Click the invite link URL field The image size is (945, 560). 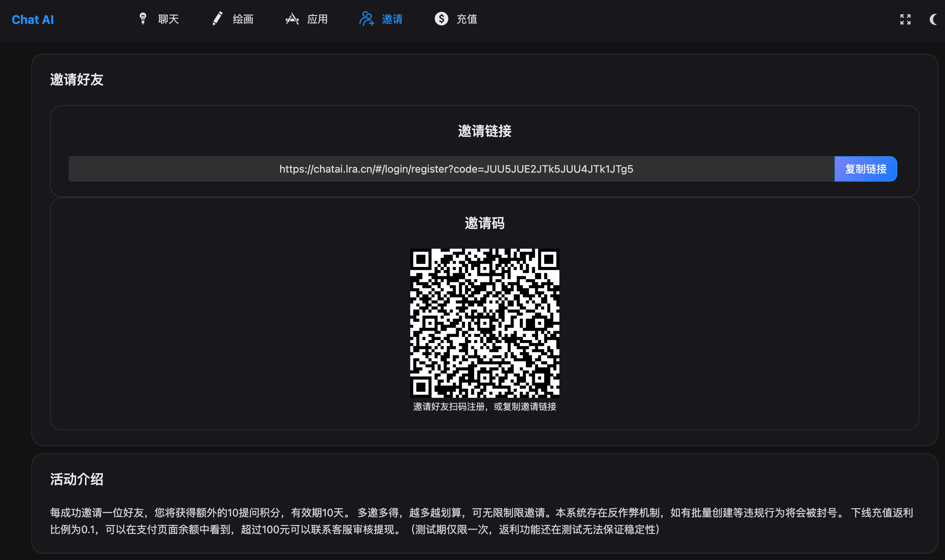coord(451,169)
